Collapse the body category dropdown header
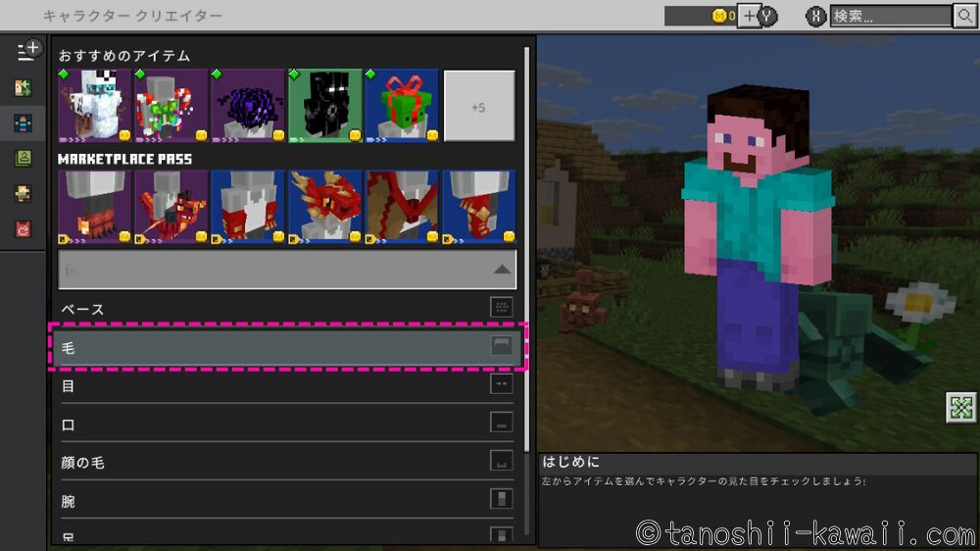The image size is (980, 551). coord(287,269)
